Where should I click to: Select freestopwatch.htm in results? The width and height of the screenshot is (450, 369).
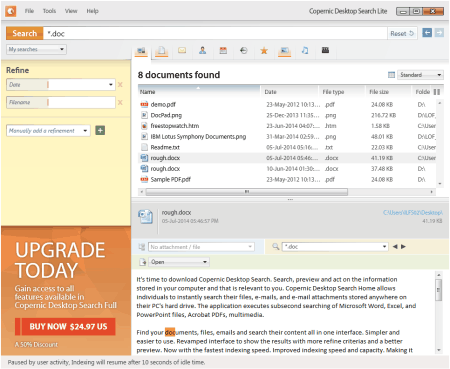[x=287, y=126]
